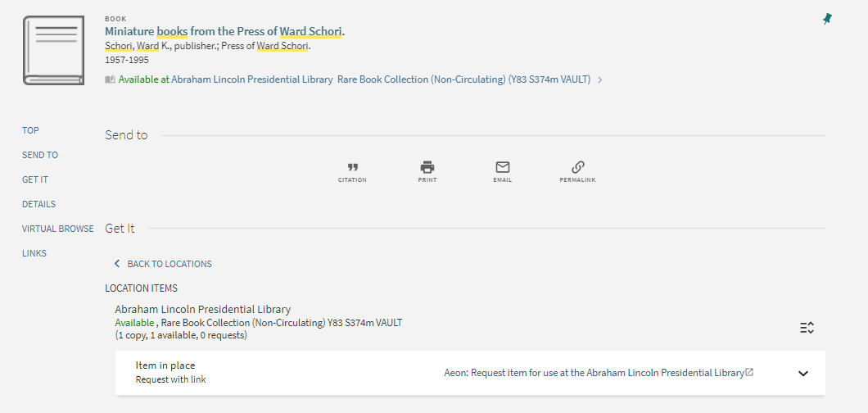Expand the Item in place row chevron
868x413 pixels.
(803, 373)
